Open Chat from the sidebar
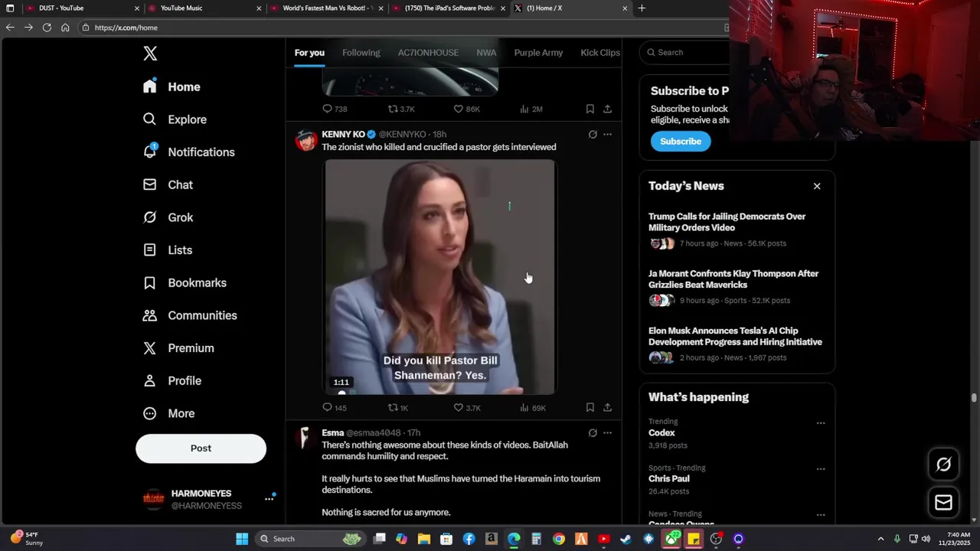The width and height of the screenshot is (980, 551). point(168,185)
